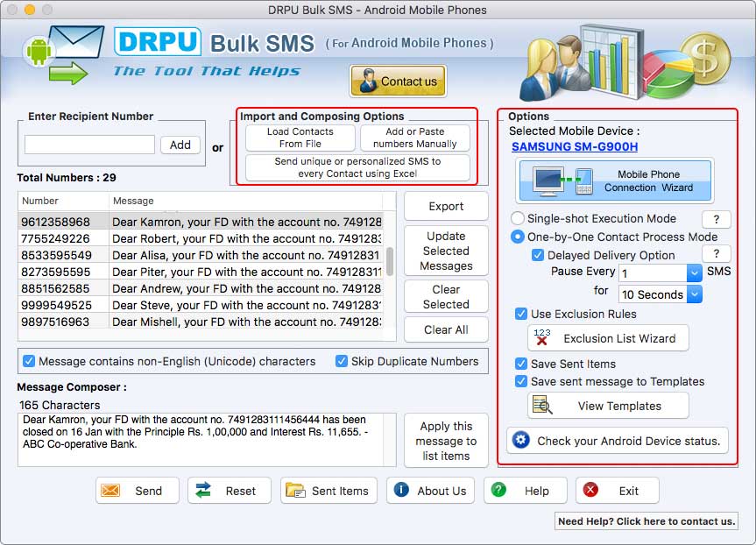
Task: Uncheck Save Sent Items
Action: pyautogui.click(x=520, y=364)
